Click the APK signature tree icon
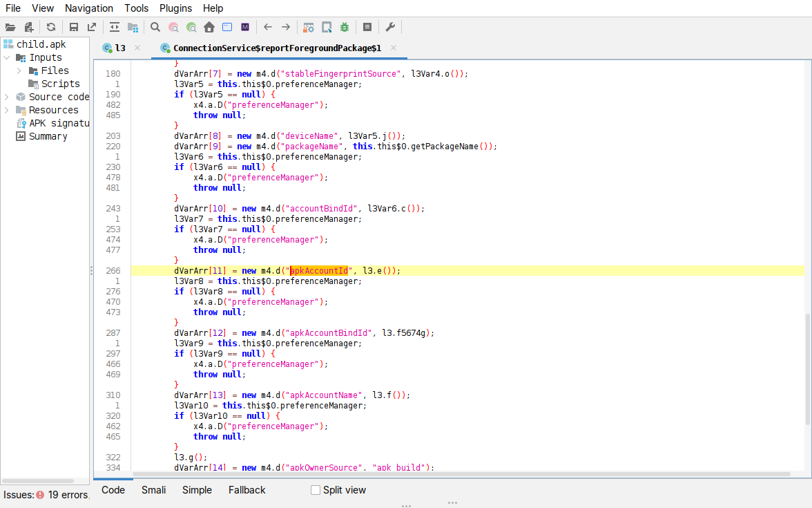 click(x=21, y=123)
